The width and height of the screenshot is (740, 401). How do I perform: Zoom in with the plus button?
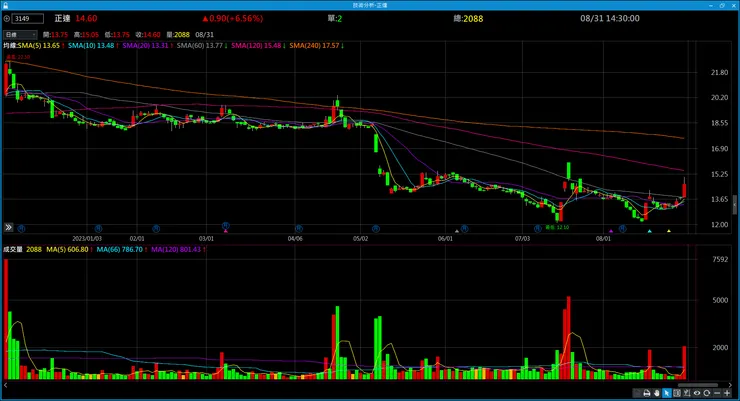point(727,393)
